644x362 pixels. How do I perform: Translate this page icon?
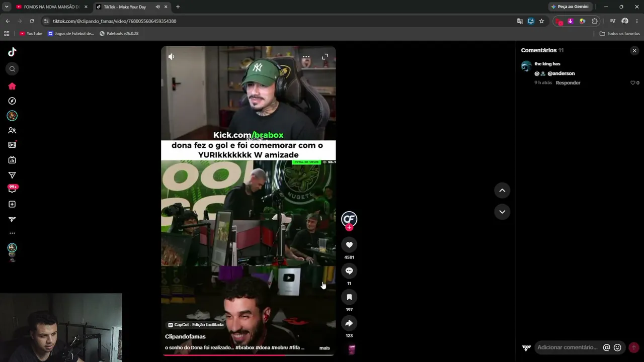[520, 21]
